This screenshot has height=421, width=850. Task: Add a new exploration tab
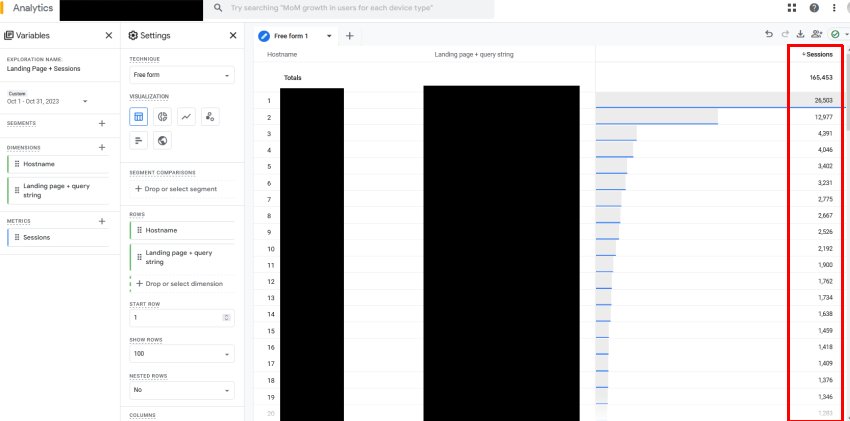coord(350,35)
